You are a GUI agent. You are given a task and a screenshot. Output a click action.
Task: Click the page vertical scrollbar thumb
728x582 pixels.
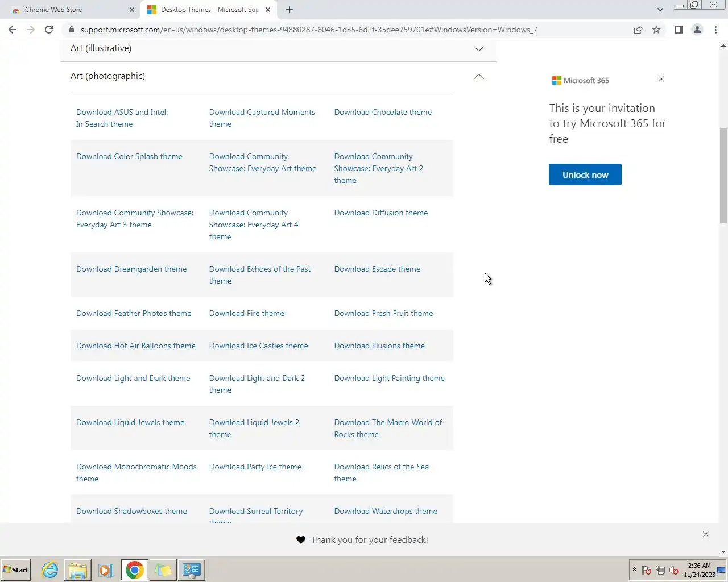point(723,176)
